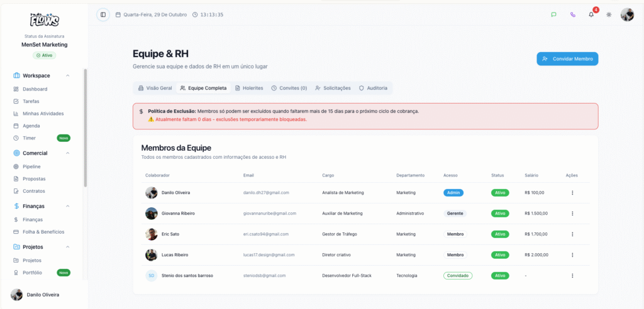This screenshot has width=644, height=309.
Task: Open actions menu for Danilo Oliveira
Action: pyautogui.click(x=572, y=192)
